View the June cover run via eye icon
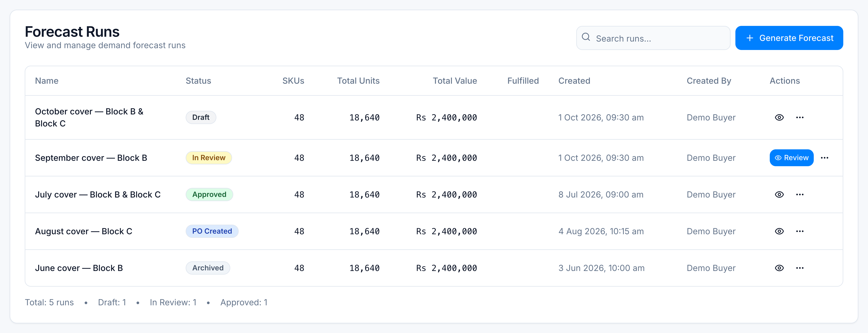 [779, 268]
